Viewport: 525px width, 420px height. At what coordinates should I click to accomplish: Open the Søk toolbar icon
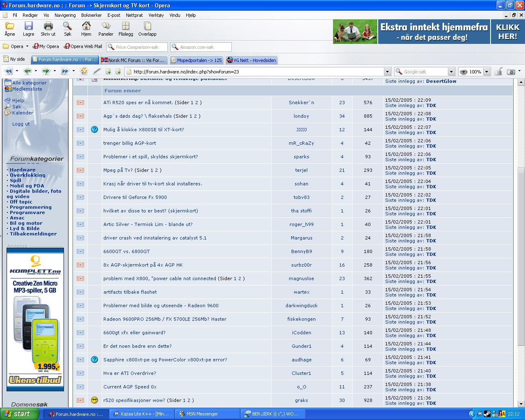point(68,26)
